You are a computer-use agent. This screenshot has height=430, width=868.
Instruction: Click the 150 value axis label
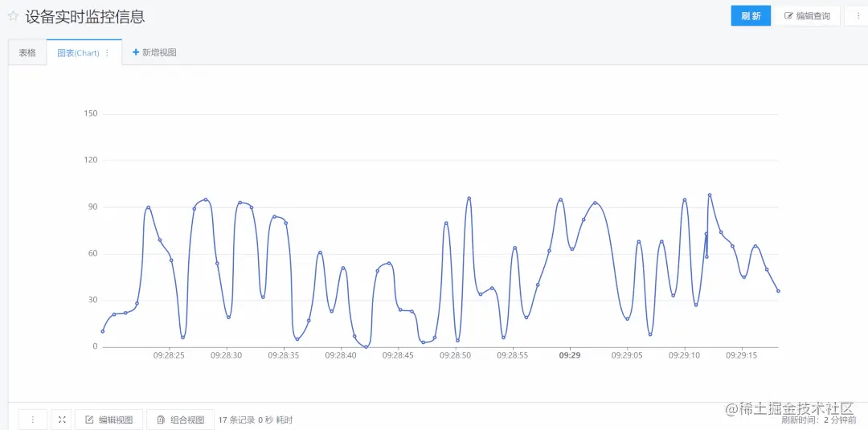click(90, 113)
